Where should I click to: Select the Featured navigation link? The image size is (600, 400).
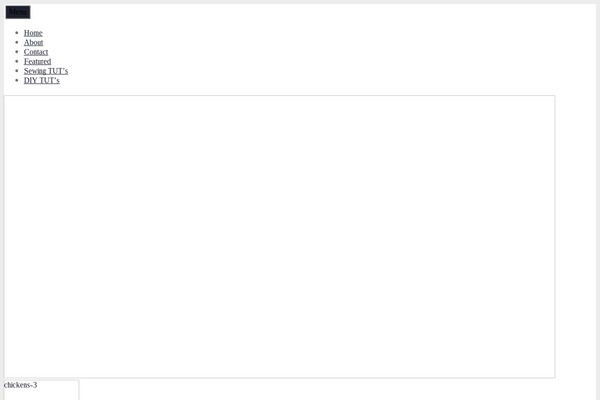click(x=38, y=62)
